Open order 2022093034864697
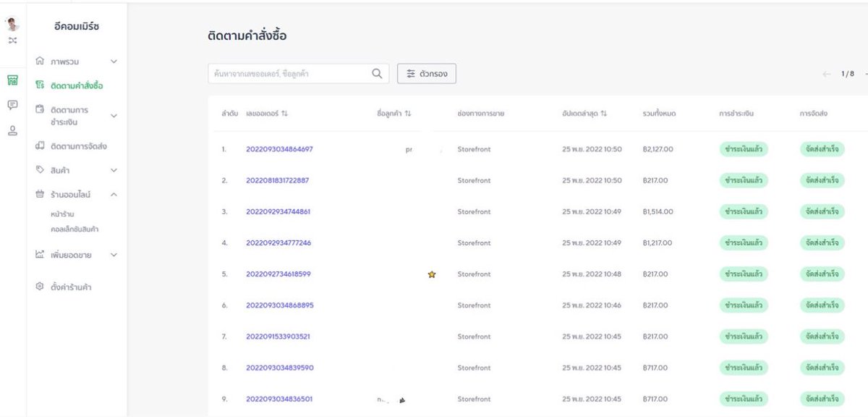The width and height of the screenshot is (868, 417). pos(279,149)
